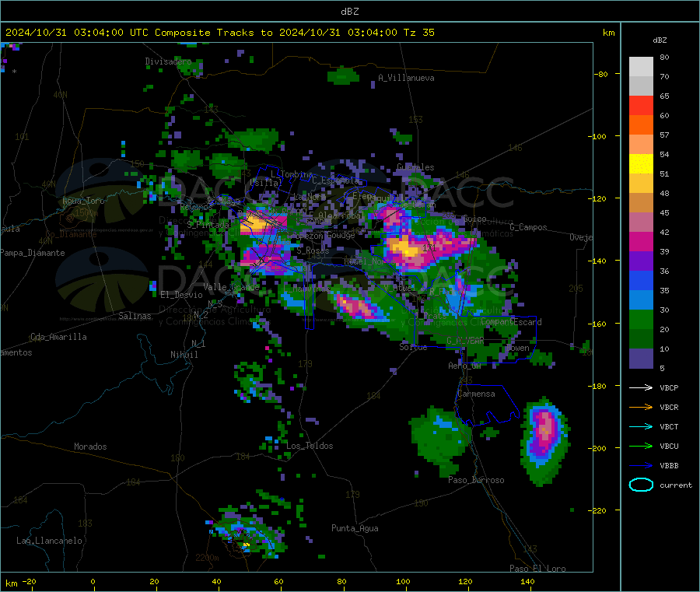
Task: Click the 'Guadales' map label
Action: (x=415, y=167)
